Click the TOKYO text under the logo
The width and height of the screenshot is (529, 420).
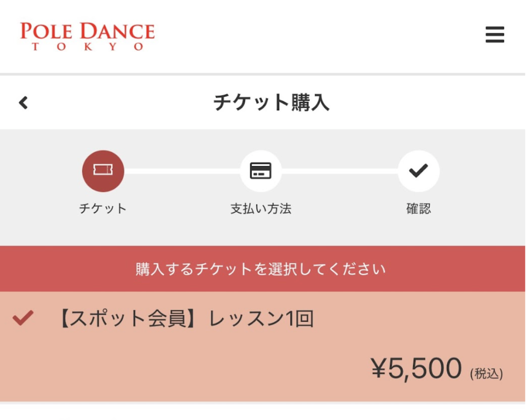(x=87, y=47)
